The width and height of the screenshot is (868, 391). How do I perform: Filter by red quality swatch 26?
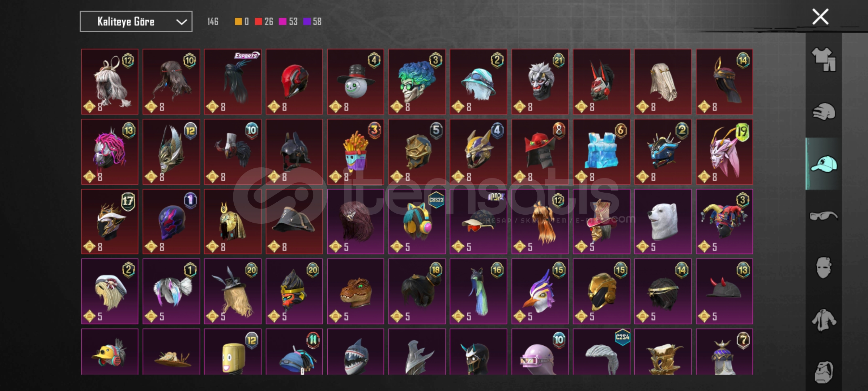pyautogui.click(x=264, y=22)
